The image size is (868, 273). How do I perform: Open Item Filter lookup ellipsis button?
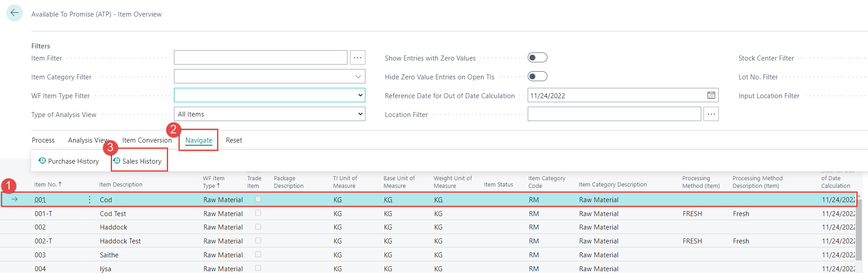[357, 58]
